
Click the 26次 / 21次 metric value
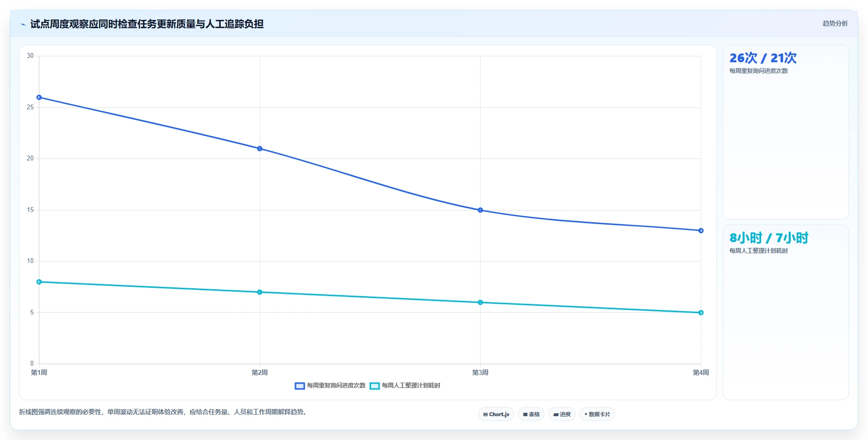coord(763,58)
